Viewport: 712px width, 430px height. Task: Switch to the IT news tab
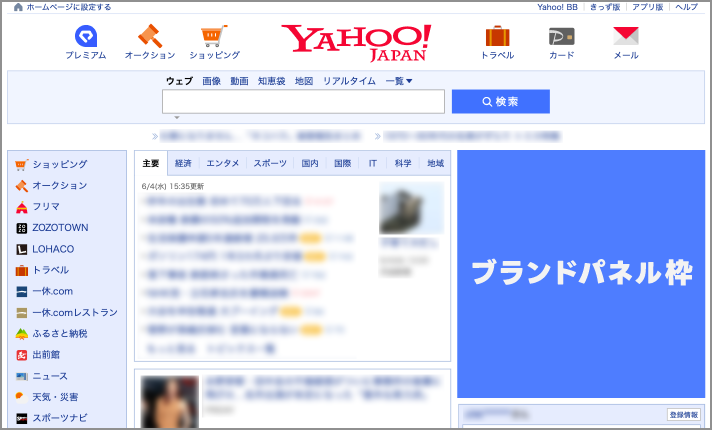(372, 163)
